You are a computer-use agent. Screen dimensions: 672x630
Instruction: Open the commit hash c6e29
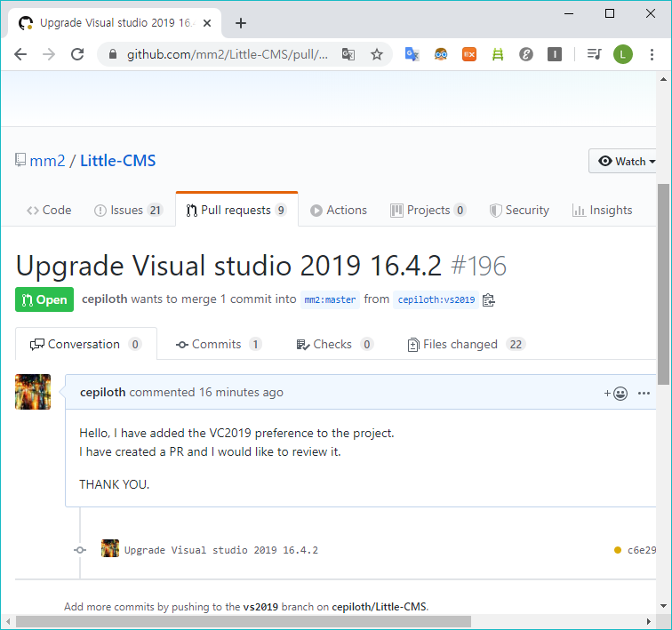[642, 550]
